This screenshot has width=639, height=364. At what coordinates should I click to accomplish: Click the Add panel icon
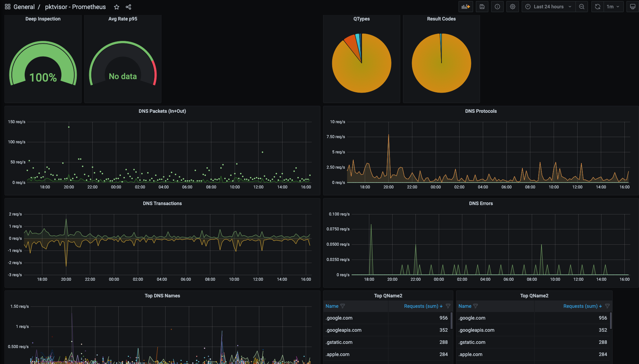pyautogui.click(x=465, y=6)
